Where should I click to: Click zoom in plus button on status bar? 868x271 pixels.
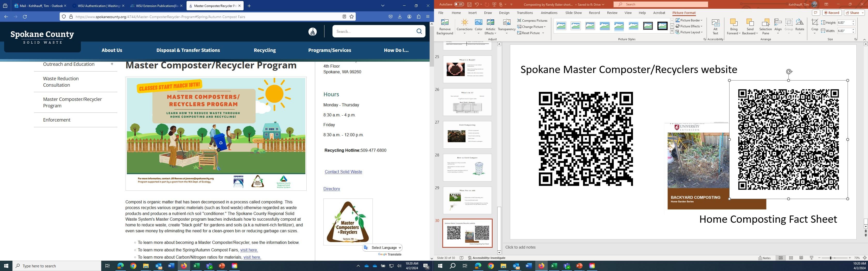(x=850, y=258)
